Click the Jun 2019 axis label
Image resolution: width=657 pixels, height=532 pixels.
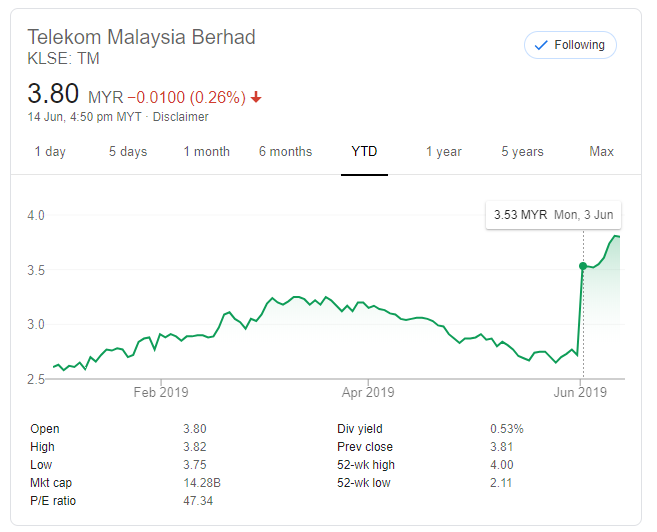point(579,392)
